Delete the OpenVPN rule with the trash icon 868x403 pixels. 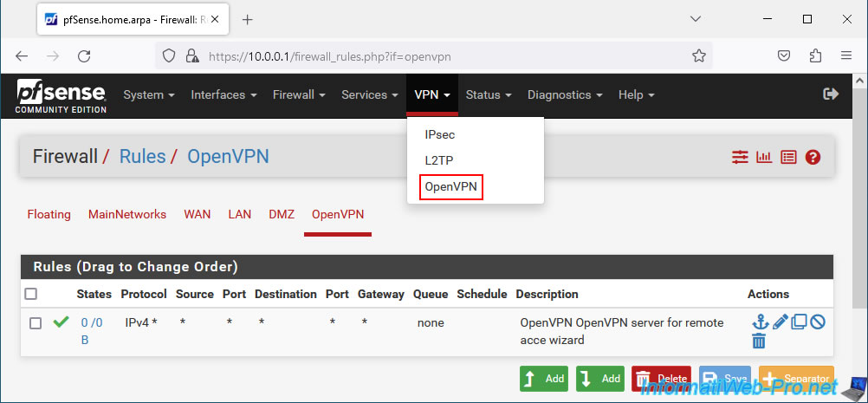(758, 341)
